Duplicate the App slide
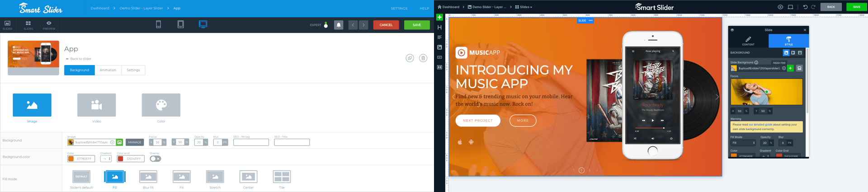The height and width of the screenshot is (192, 868). coord(410,58)
